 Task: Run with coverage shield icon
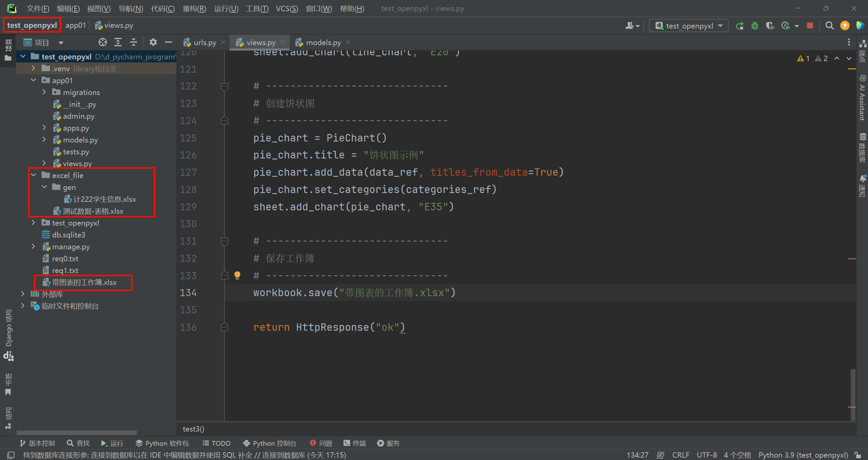pyautogui.click(x=770, y=26)
